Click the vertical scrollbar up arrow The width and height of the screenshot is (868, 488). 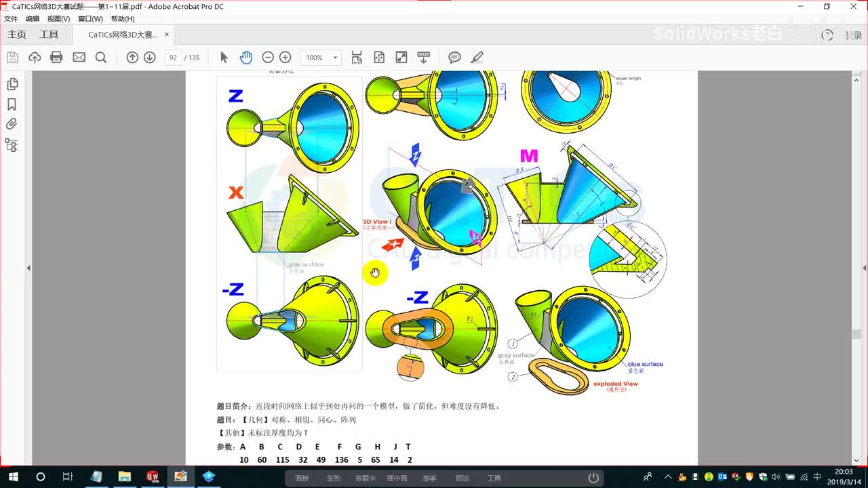point(857,79)
